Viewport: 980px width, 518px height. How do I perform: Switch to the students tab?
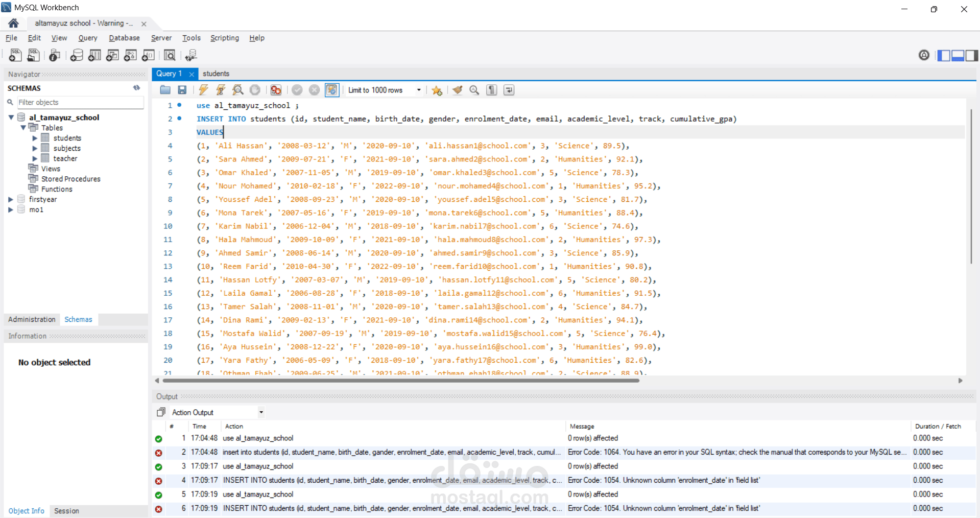(216, 74)
